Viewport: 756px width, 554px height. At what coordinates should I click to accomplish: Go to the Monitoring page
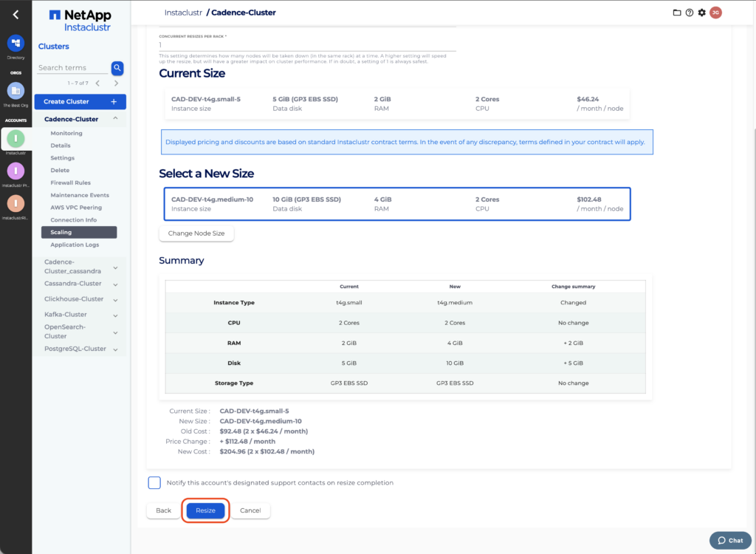[x=66, y=133]
